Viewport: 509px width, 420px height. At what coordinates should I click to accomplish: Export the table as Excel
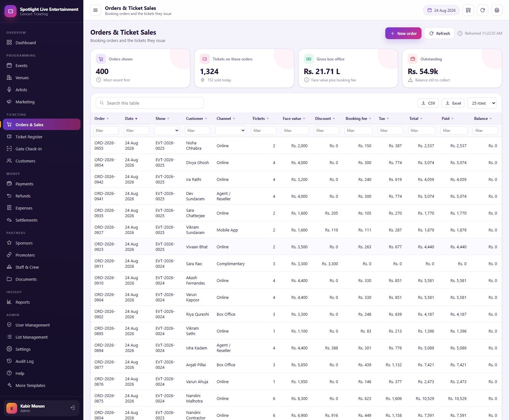click(453, 103)
